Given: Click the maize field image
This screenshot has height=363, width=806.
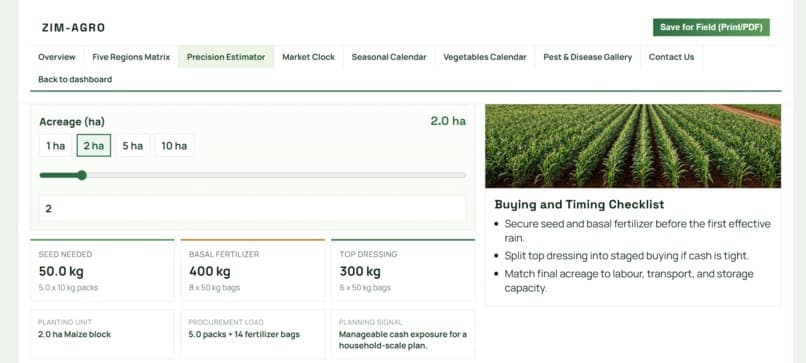Looking at the screenshot, I should click(x=633, y=146).
